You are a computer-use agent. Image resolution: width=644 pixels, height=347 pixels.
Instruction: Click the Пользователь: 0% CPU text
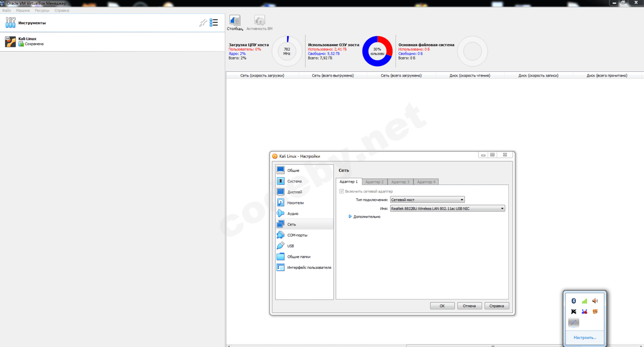pyautogui.click(x=245, y=49)
